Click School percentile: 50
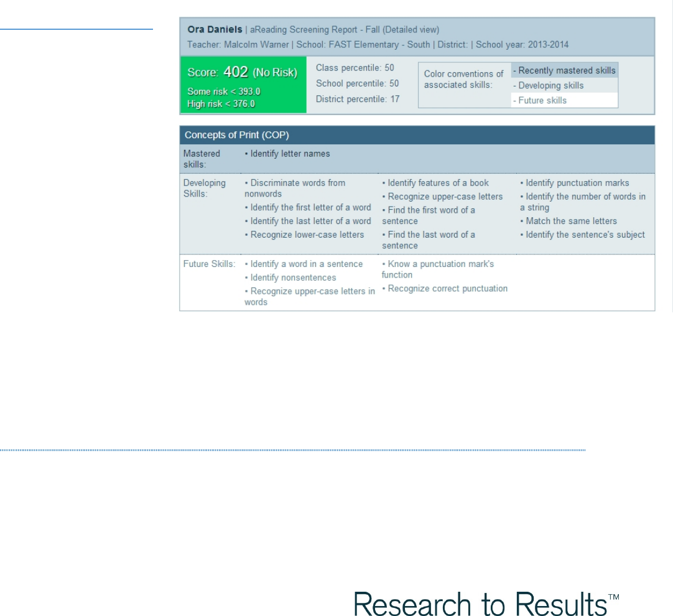673x616 pixels. pyautogui.click(x=357, y=83)
